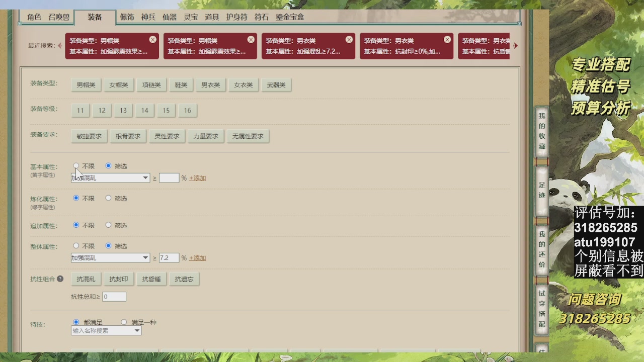This screenshot has width=644, height=362.
Task: Show earlier recent searches with left arrow
Action: click(60, 46)
